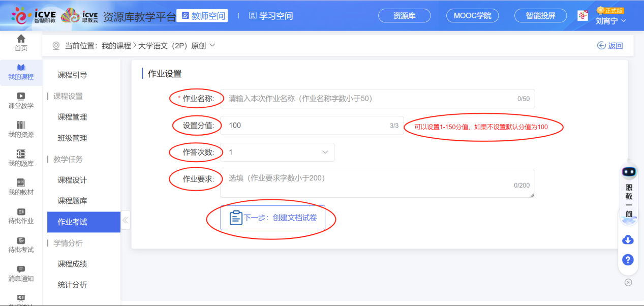Viewport: 644px width, 306px height.
Task: Open the 作答次数 dropdown
Action: (x=277, y=152)
